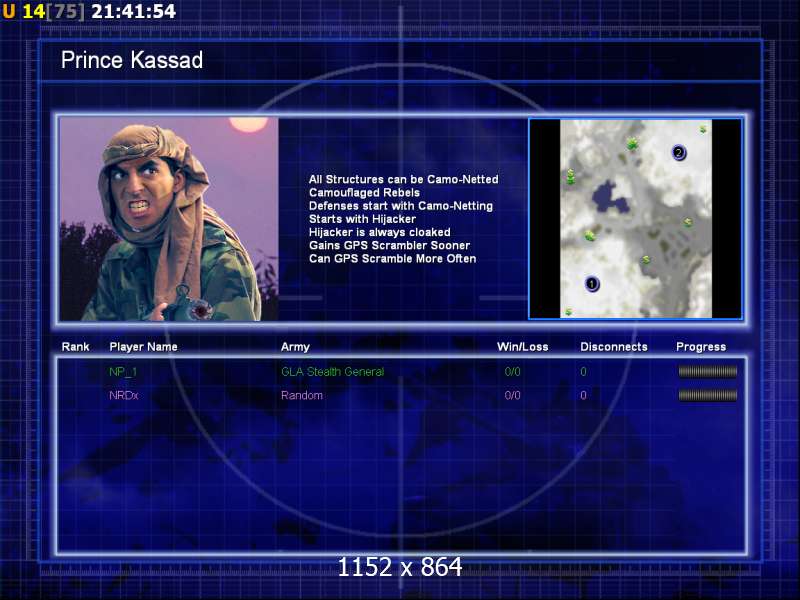Click the Progress column header

pyautogui.click(x=701, y=347)
